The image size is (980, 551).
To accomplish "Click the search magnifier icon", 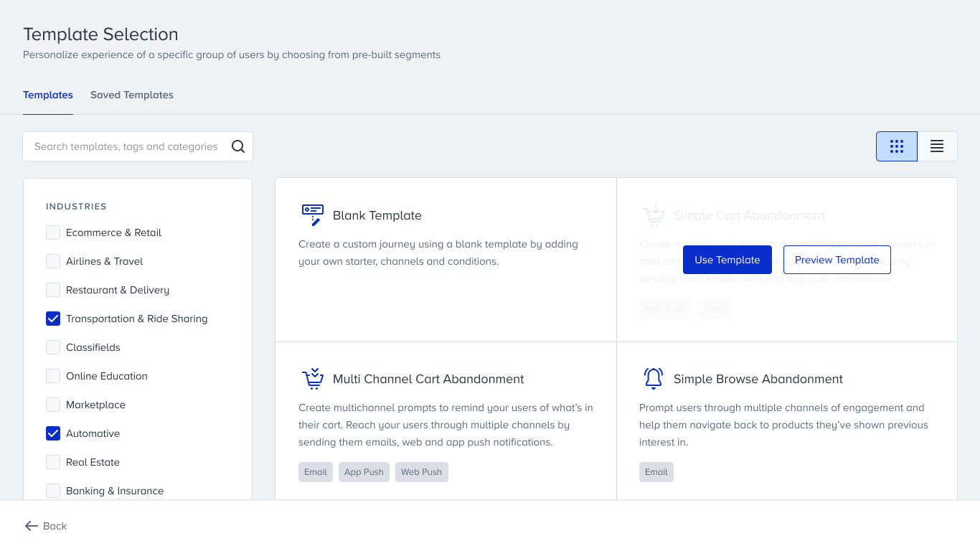I will pyautogui.click(x=238, y=146).
